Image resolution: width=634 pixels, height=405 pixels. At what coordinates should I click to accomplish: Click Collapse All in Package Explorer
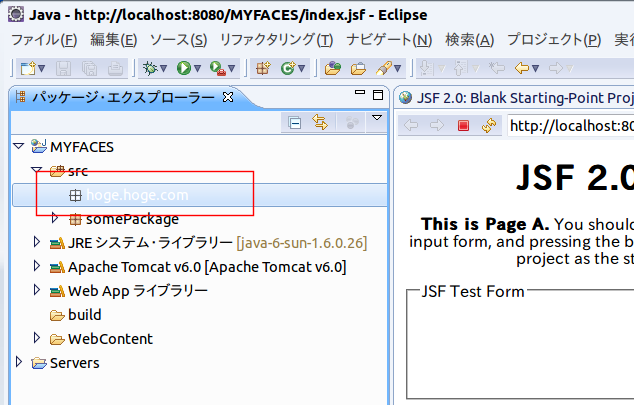tap(294, 122)
